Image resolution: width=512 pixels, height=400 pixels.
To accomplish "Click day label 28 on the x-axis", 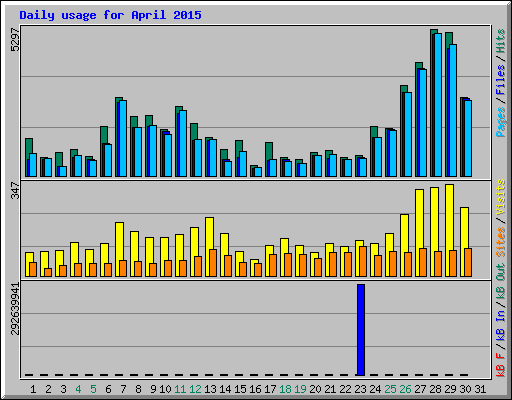I will (x=435, y=389).
